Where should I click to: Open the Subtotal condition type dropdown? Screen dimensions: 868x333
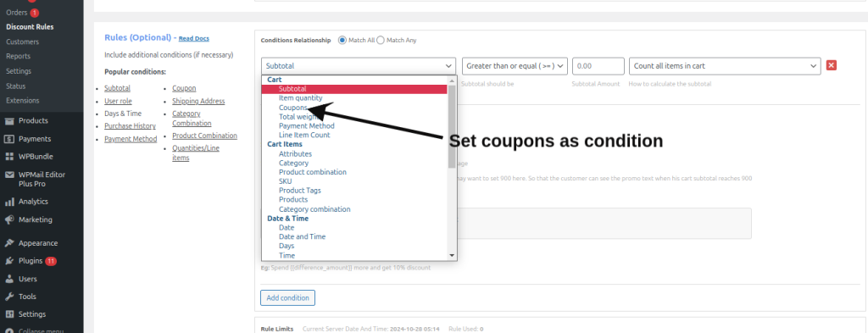point(359,66)
